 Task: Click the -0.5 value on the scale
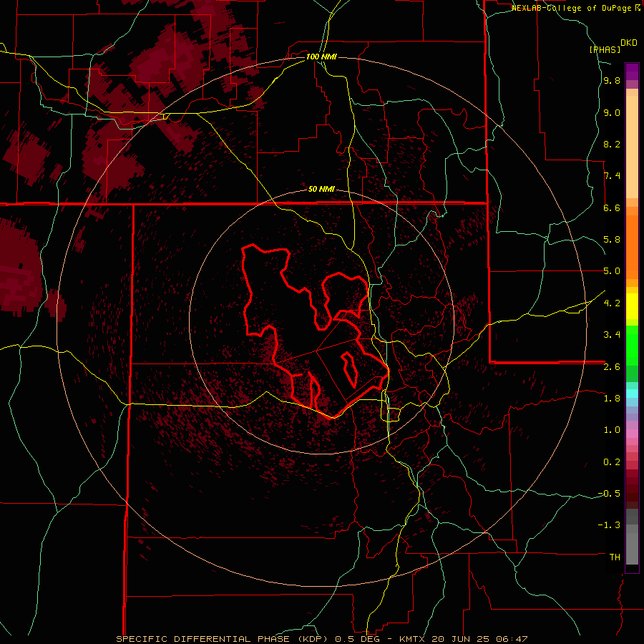tap(609, 494)
